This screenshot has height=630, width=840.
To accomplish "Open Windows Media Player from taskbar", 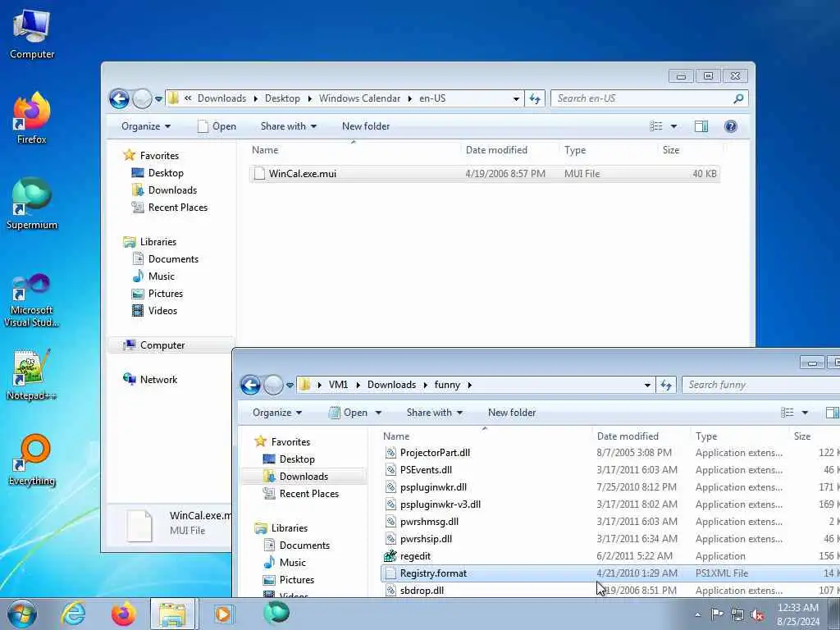I will coord(223,614).
